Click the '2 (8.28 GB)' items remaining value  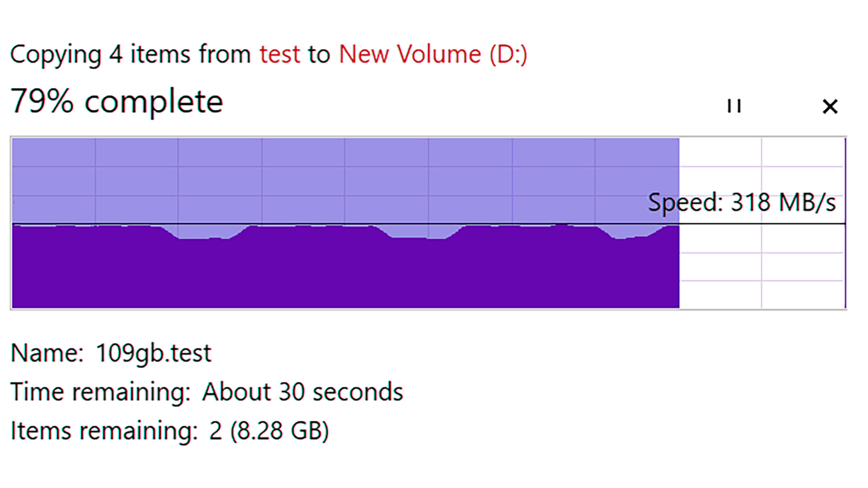[269, 431]
